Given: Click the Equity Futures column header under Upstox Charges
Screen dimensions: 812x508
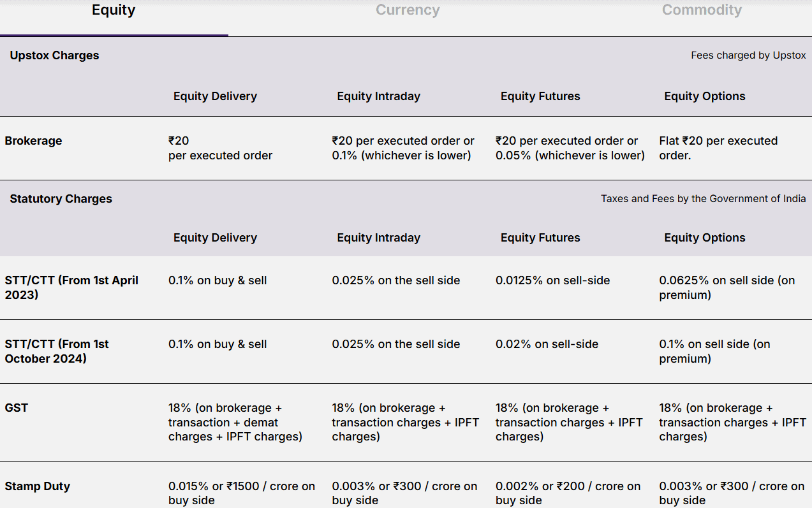Looking at the screenshot, I should tap(540, 96).
